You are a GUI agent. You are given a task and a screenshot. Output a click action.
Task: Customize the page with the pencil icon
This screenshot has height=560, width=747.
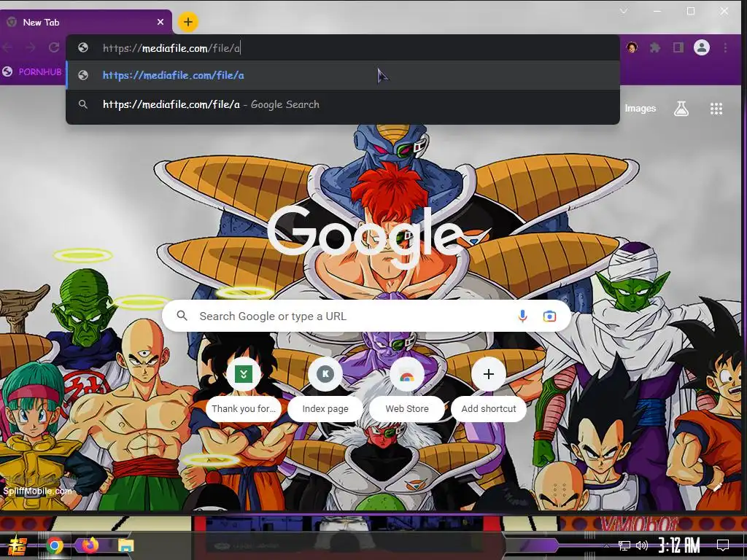pos(718,486)
